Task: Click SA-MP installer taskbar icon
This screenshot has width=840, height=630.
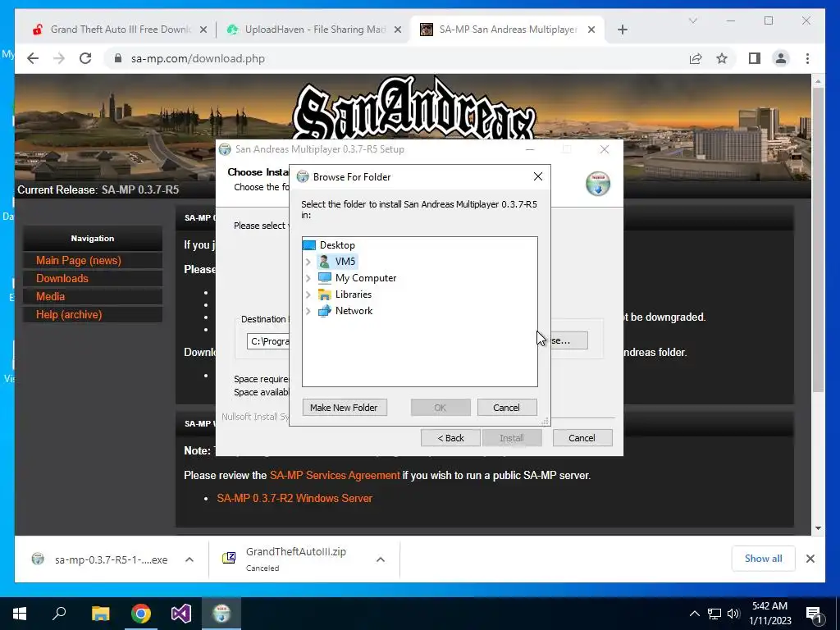Action: point(221,614)
